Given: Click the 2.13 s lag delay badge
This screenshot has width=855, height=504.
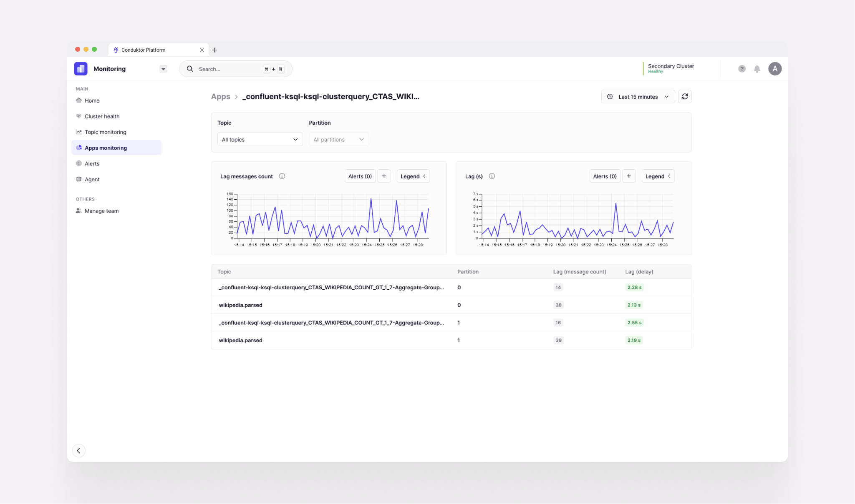Looking at the screenshot, I should [634, 305].
